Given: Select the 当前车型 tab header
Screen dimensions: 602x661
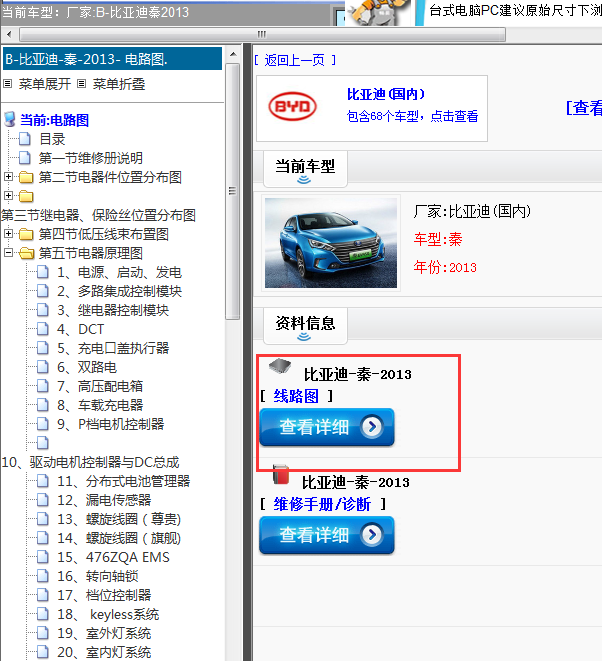Looking at the screenshot, I should [x=305, y=169].
